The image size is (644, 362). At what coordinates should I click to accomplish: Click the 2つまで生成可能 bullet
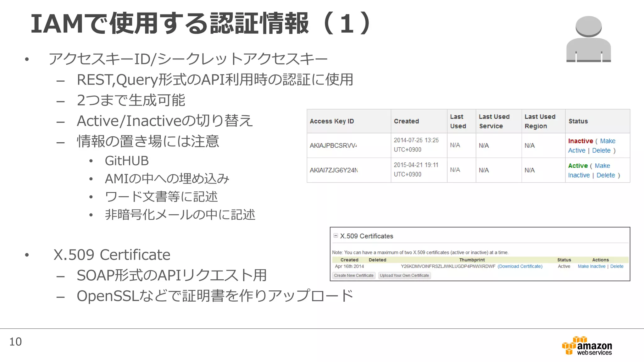pyautogui.click(x=131, y=100)
